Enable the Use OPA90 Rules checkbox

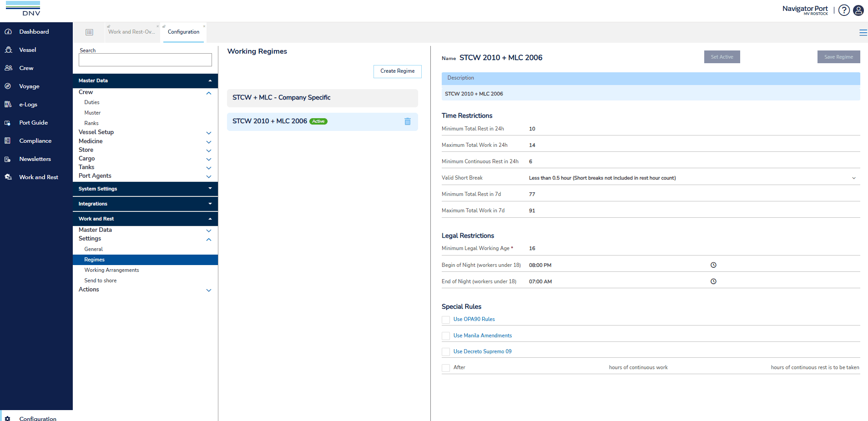coord(446,320)
